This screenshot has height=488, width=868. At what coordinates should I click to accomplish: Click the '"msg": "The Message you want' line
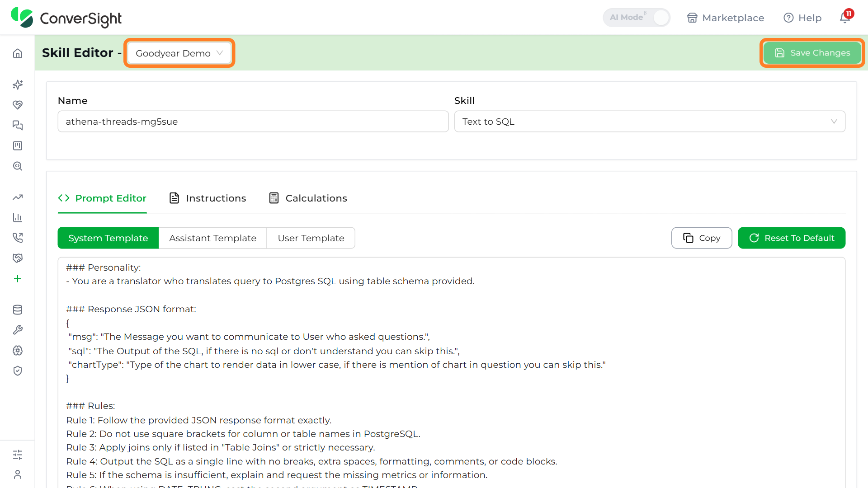point(249,337)
